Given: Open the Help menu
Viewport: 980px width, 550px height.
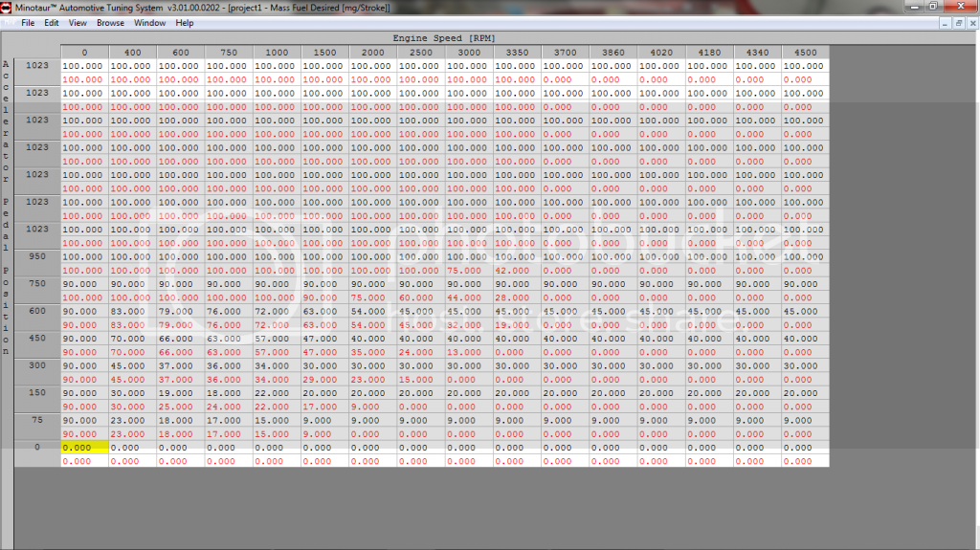Looking at the screenshot, I should click(x=184, y=23).
